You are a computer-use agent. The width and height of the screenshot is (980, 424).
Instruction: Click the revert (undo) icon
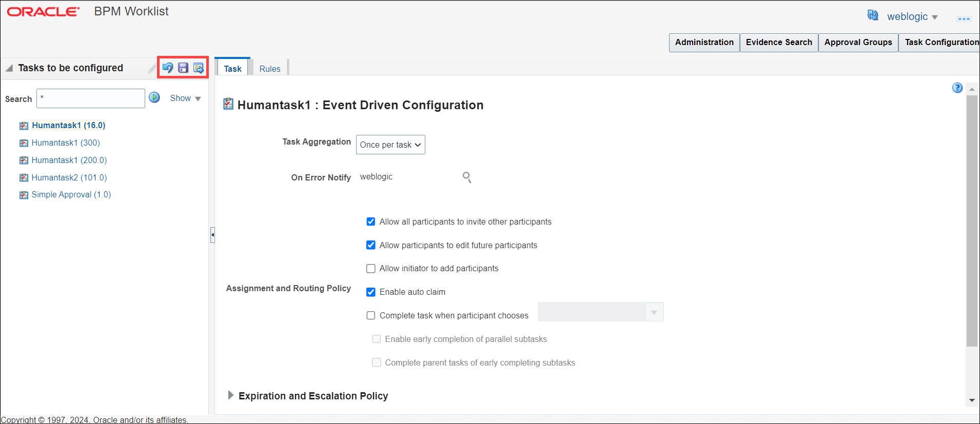(168, 68)
